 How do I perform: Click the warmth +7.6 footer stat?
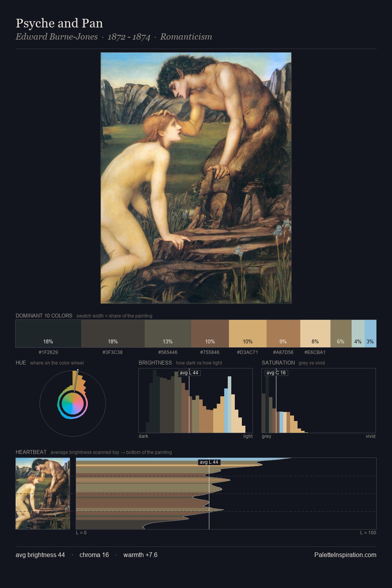click(140, 555)
